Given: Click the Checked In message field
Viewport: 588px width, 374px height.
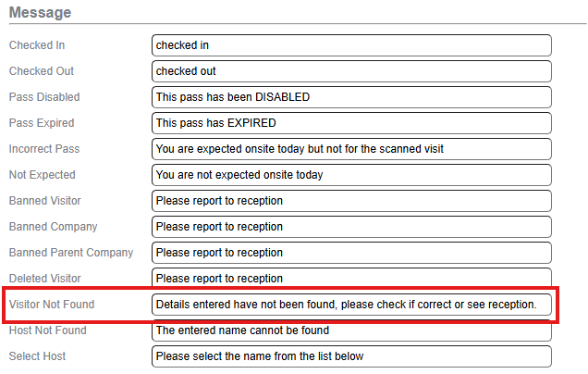Looking at the screenshot, I should click(351, 45).
